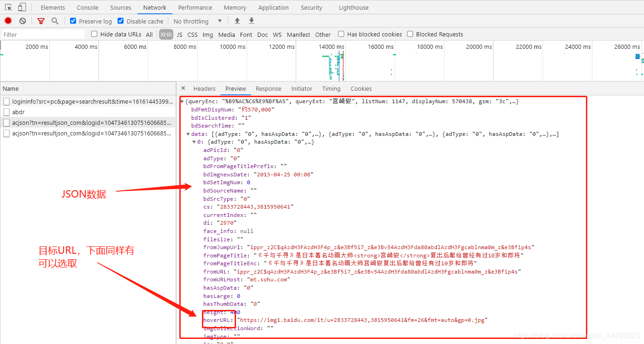Show the Cookies tab of request

[361, 88]
